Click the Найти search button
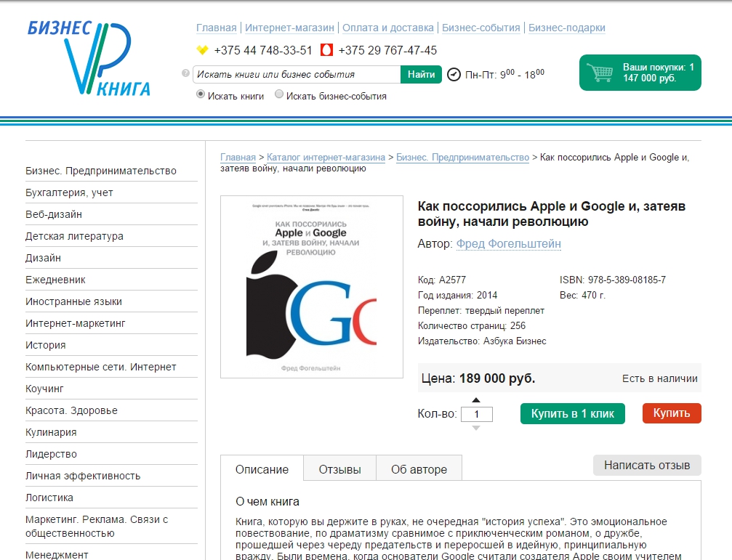The image size is (732, 560). coord(421,75)
